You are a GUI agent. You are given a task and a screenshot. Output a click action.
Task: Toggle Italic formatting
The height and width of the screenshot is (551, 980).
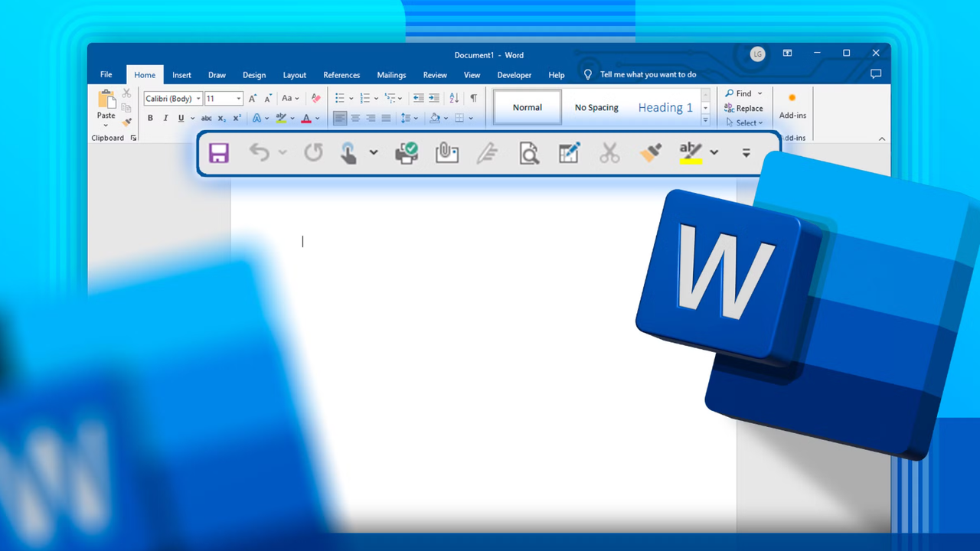pos(165,118)
